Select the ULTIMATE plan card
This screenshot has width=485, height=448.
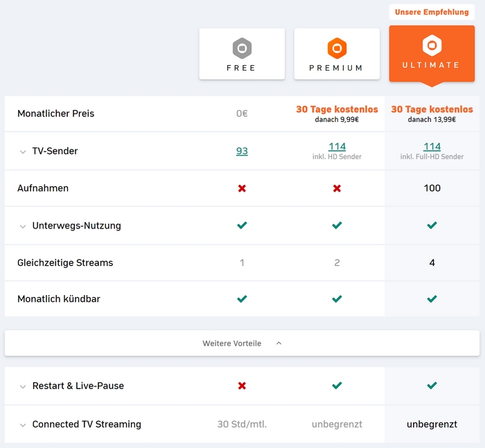(x=432, y=54)
